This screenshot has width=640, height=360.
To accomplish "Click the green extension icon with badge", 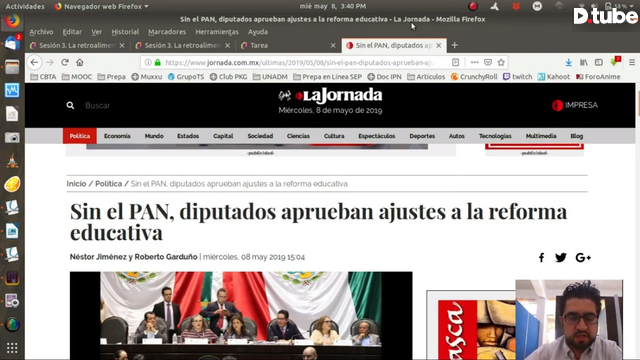I will [615, 62].
